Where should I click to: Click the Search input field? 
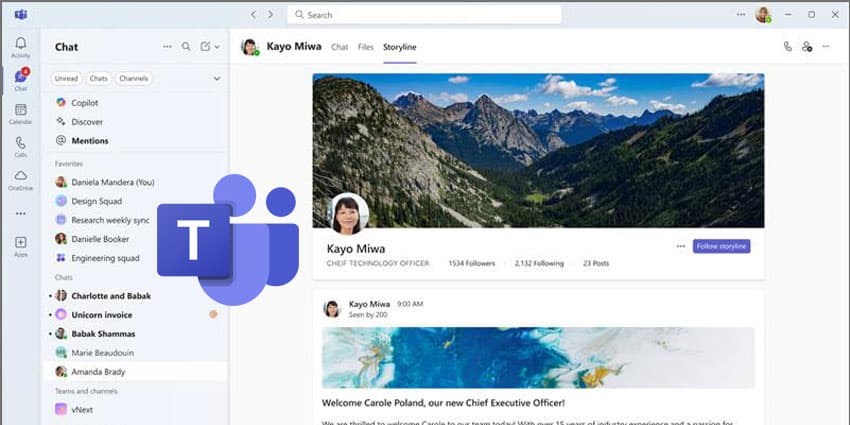tap(424, 15)
